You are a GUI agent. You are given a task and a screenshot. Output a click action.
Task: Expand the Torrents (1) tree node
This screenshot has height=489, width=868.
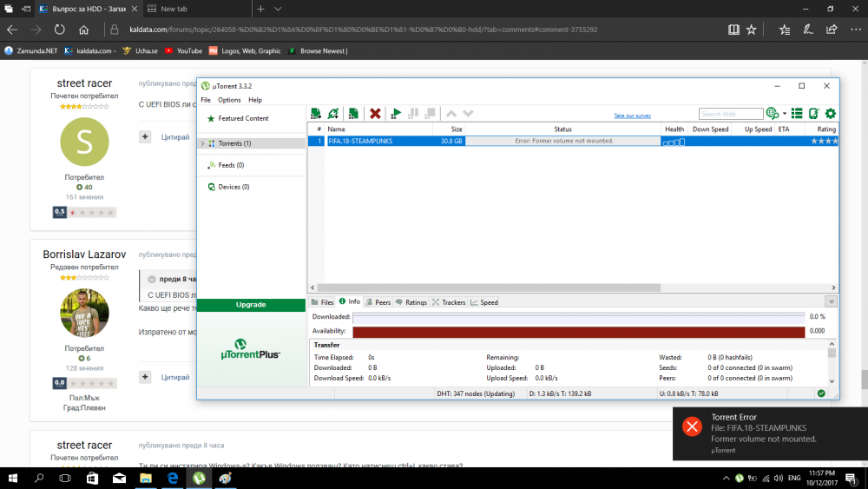[x=202, y=143]
